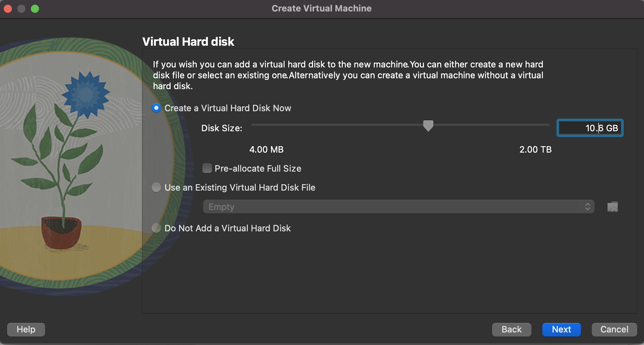The height and width of the screenshot is (345, 644).
Task: Click the stepper arrows on the Empty selector
Action: [x=588, y=207]
